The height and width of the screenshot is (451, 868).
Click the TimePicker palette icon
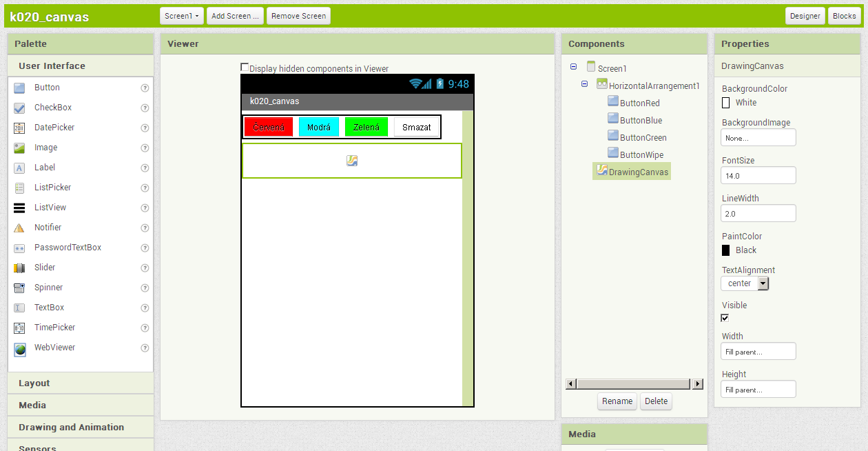pos(19,328)
